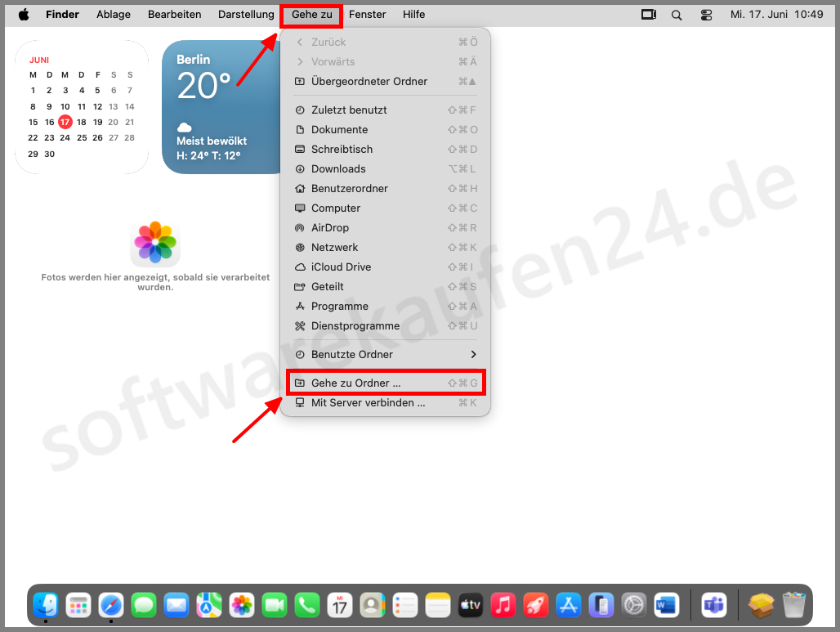
Task: Go to Programme via the menu
Action: 385,307
